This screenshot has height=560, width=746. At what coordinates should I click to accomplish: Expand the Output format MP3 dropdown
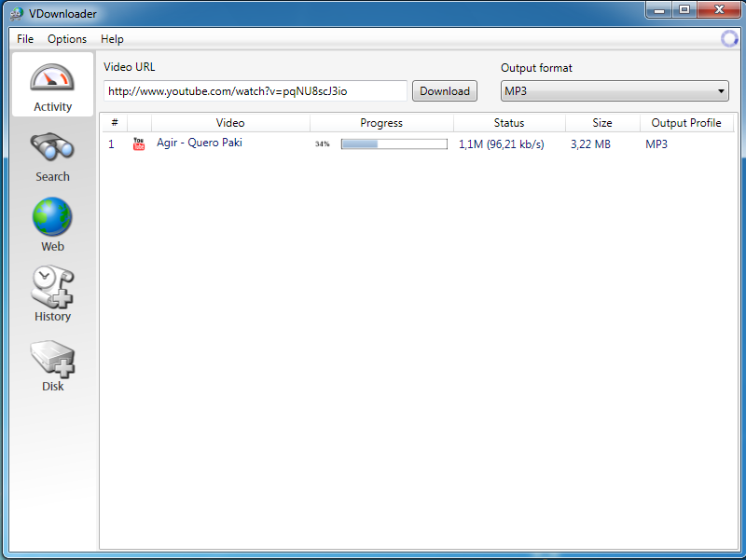(615, 90)
